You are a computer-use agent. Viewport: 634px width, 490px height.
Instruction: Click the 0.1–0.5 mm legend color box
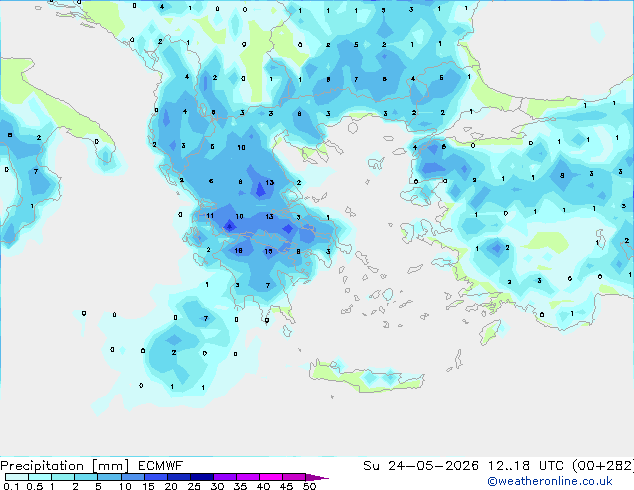click(x=17, y=477)
